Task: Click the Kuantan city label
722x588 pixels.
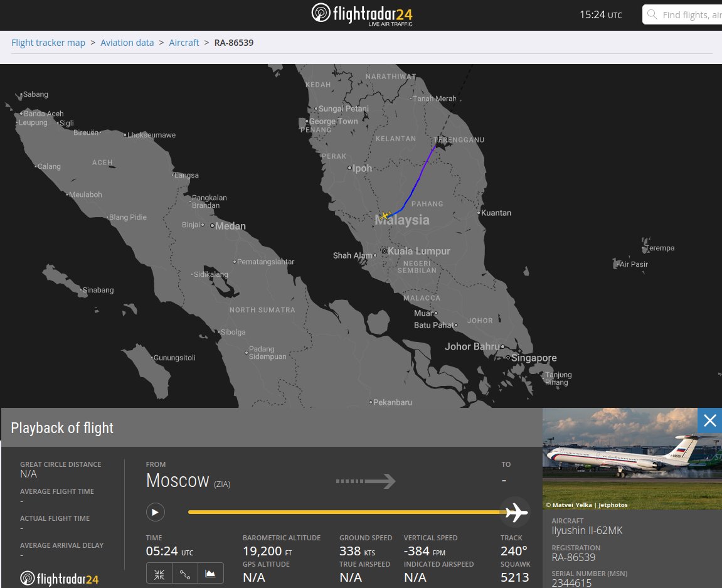Action: 496,213
